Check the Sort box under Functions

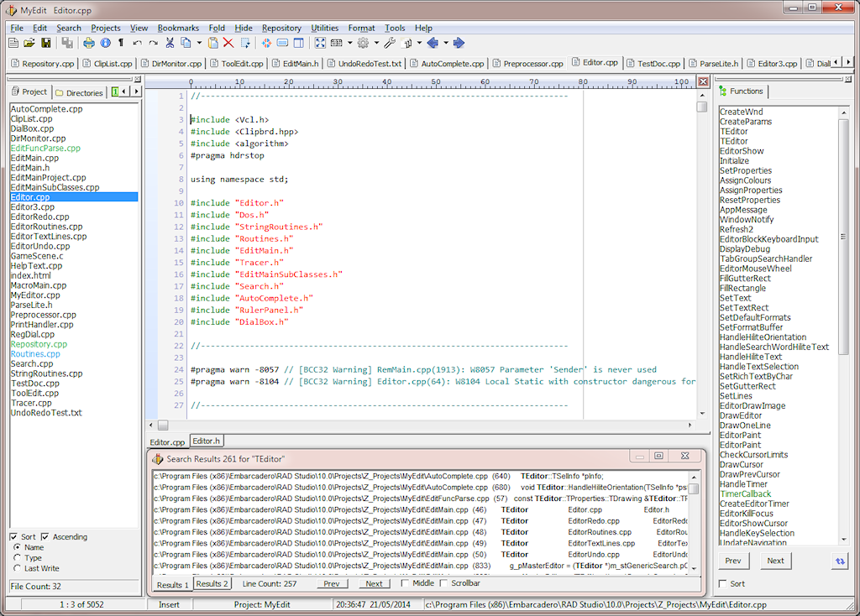pos(723,584)
